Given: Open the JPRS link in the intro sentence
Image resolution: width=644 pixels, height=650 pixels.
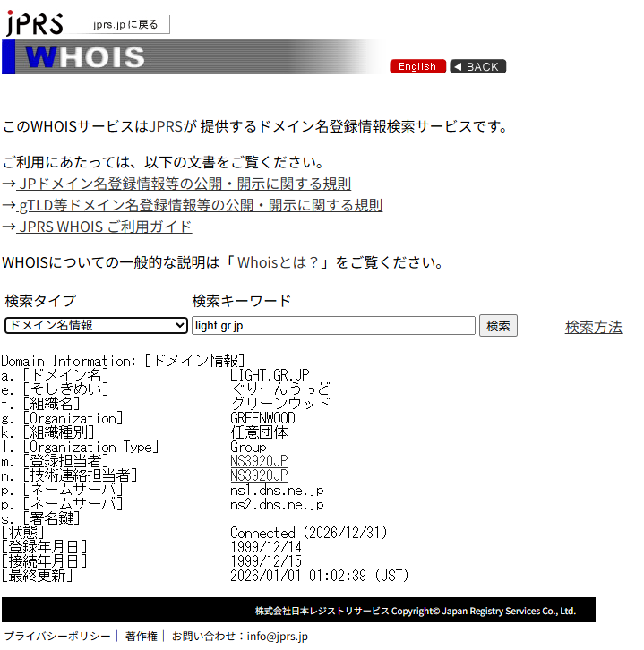Looking at the screenshot, I should click(166, 126).
